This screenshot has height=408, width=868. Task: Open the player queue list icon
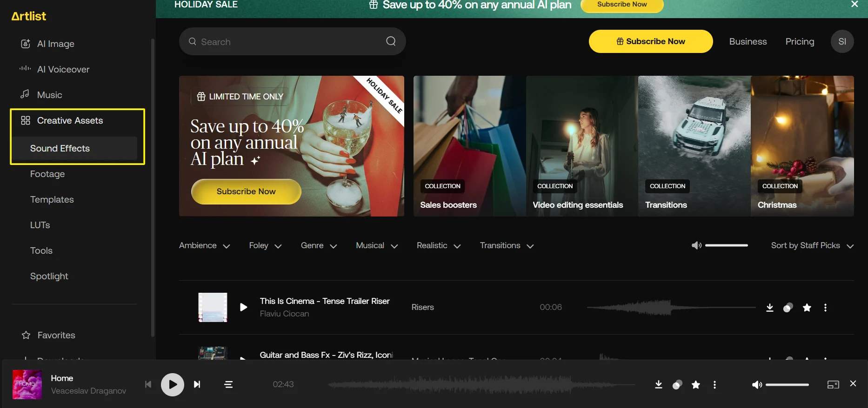[x=228, y=384]
